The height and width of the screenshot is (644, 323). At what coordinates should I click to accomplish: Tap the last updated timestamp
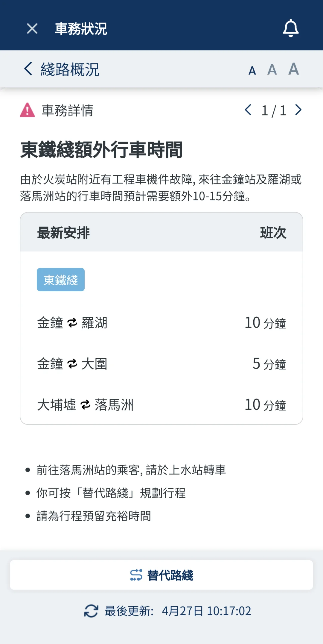206,611
